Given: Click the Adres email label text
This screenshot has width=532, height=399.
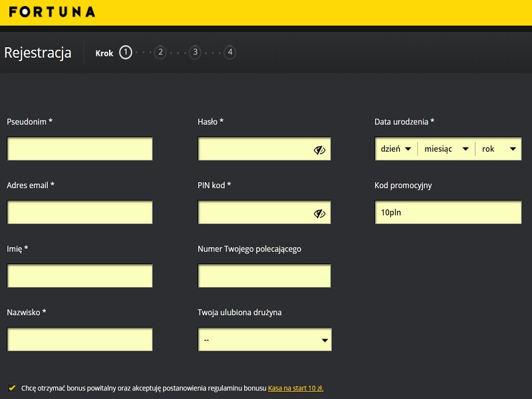Looking at the screenshot, I should (x=31, y=186).
